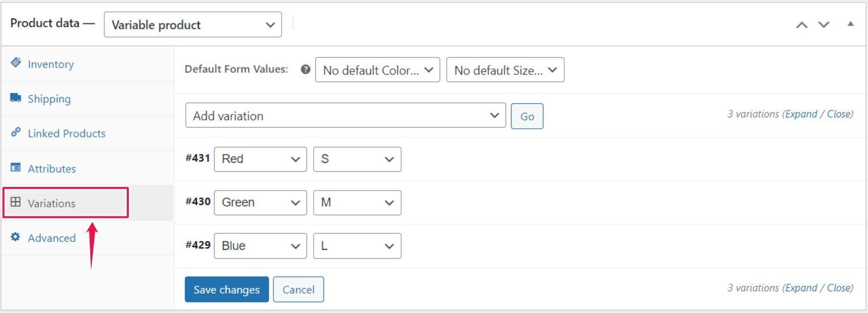Click the Attributes list icon

pyautogui.click(x=16, y=167)
